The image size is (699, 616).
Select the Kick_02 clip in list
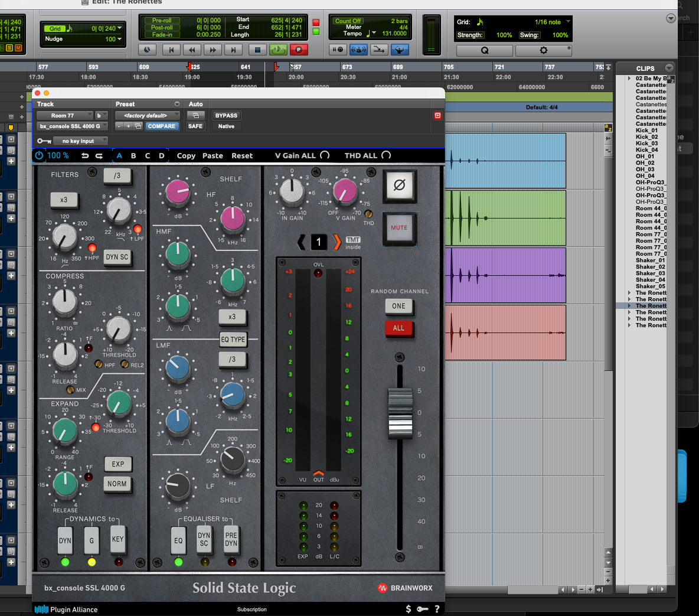click(x=646, y=137)
